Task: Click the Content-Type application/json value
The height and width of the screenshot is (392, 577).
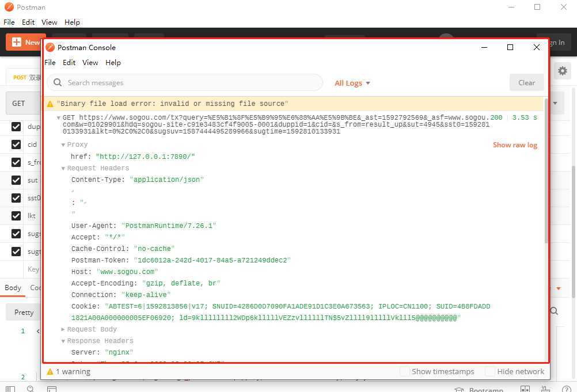Action: click(x=166, y=180)
